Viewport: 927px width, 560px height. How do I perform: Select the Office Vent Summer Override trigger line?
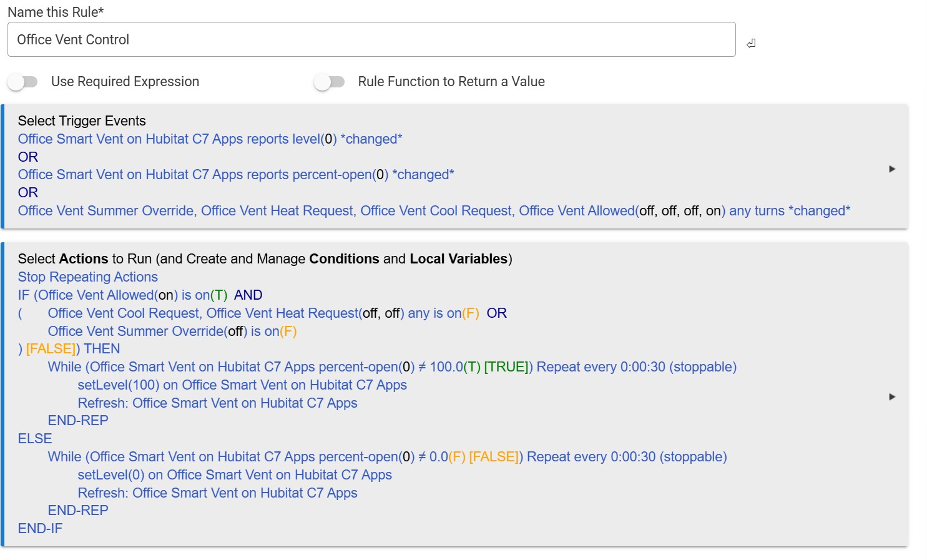(433, 211)
